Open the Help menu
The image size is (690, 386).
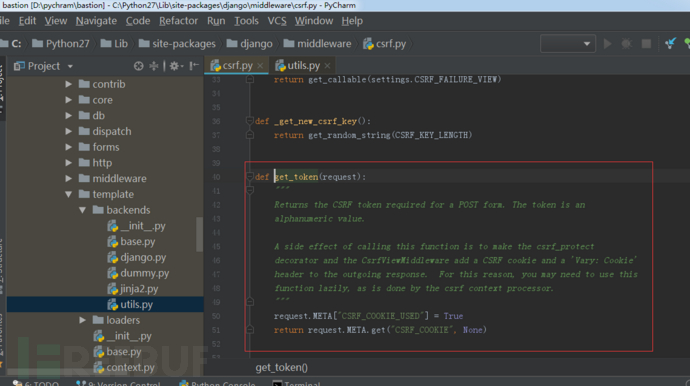pyautogui.click(x=352, y=21)
